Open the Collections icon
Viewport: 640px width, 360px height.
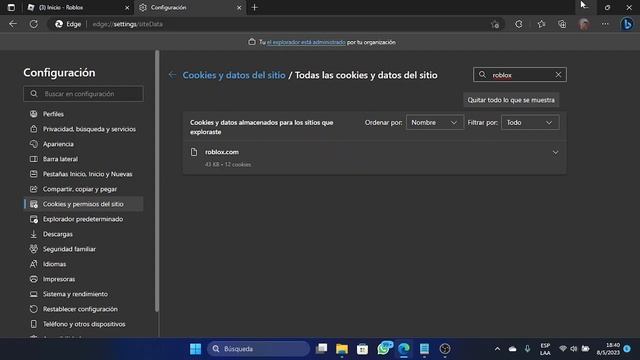[x=562, y=24]
